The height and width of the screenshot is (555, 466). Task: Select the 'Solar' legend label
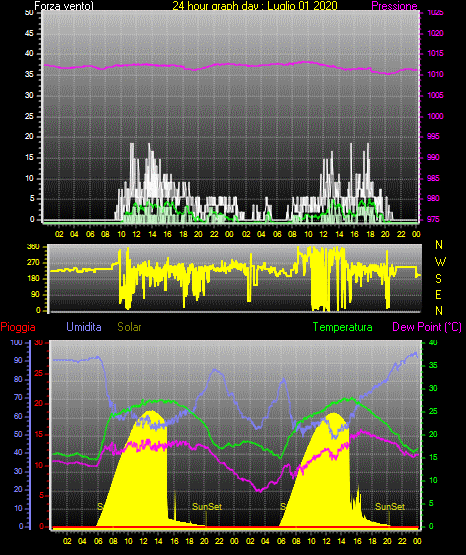pos(129,327)
